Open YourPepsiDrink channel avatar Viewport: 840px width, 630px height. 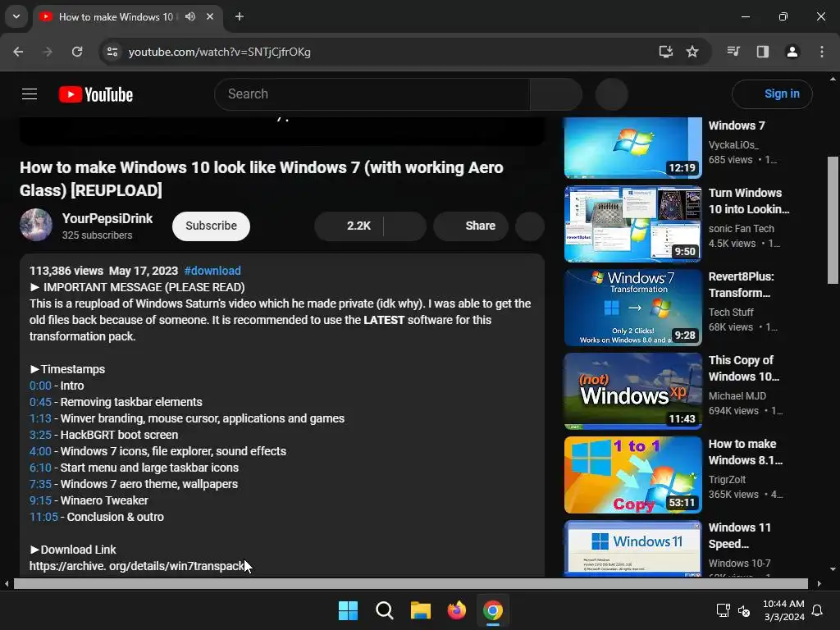(36, 225)
